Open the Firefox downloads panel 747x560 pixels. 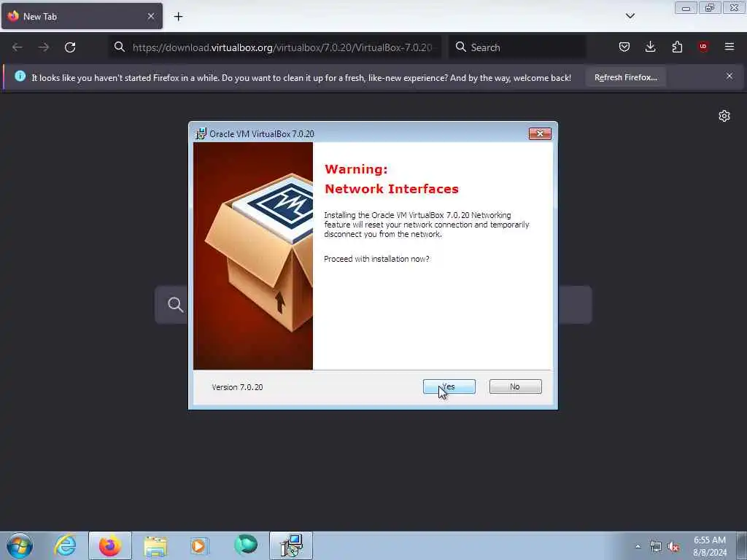coord(650,47)
